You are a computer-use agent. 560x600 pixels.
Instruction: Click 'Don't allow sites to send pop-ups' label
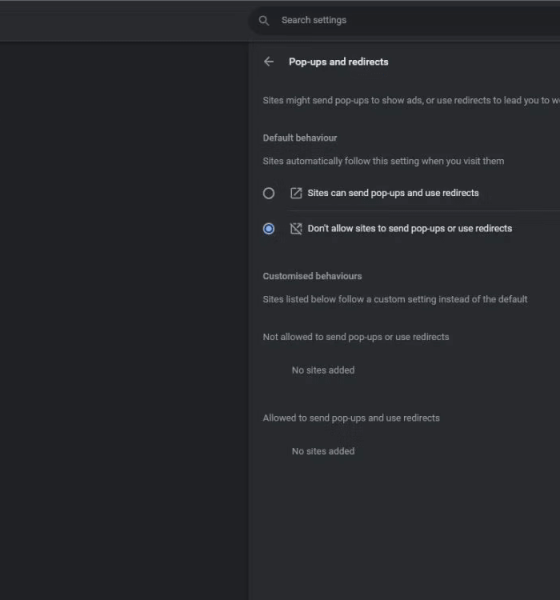[410, 228]
